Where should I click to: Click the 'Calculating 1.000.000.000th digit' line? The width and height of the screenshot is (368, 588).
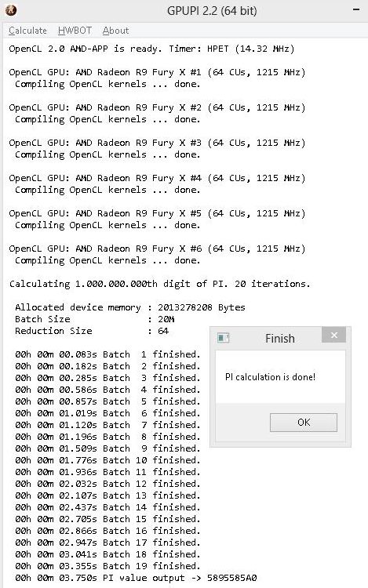pos(160,284)
